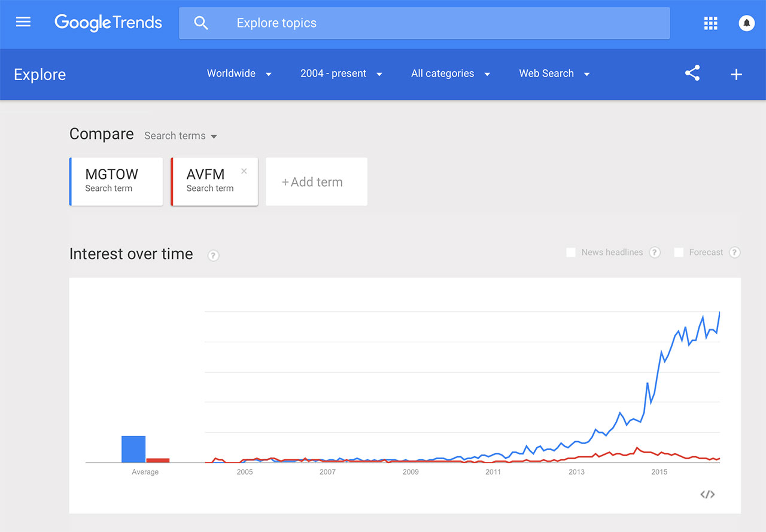Image resolution: width=766 pixels, height=532 pixels.
Task: Enable the News headlines checkbox
Action: coord(571,253)
